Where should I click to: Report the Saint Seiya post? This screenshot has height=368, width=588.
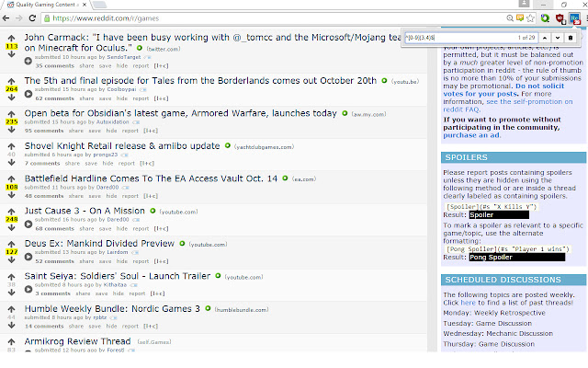(x=137, y=293)
